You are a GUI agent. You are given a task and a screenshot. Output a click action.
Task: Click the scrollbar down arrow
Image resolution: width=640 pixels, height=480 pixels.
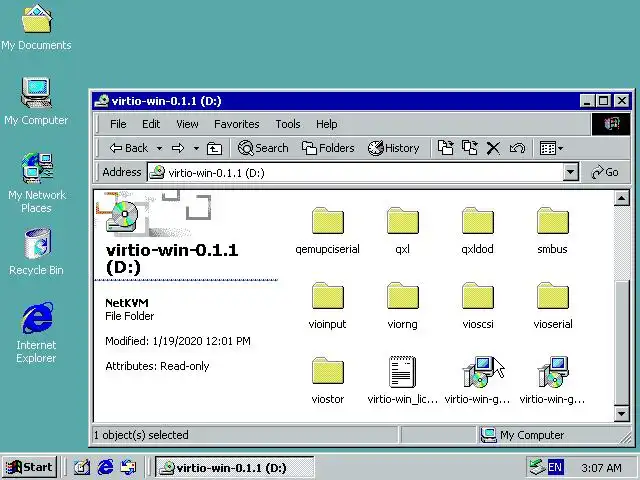(621, 414)
